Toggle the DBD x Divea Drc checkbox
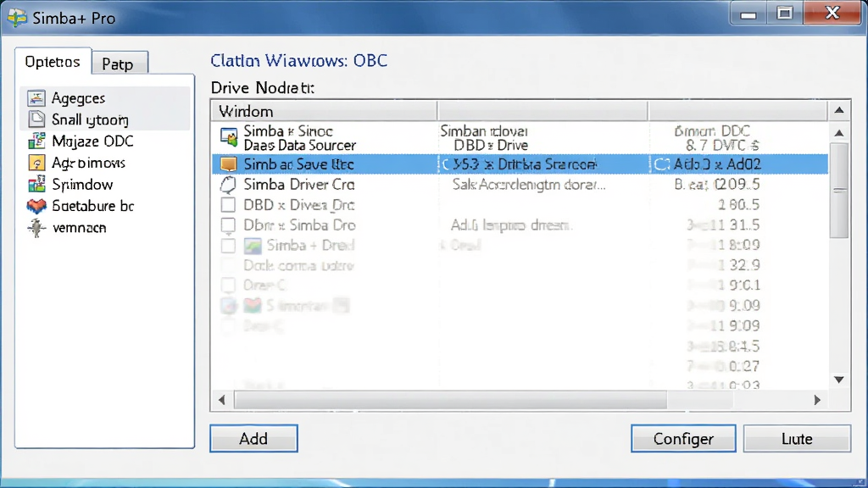This screenshot has width=868, height=488. 228,205
